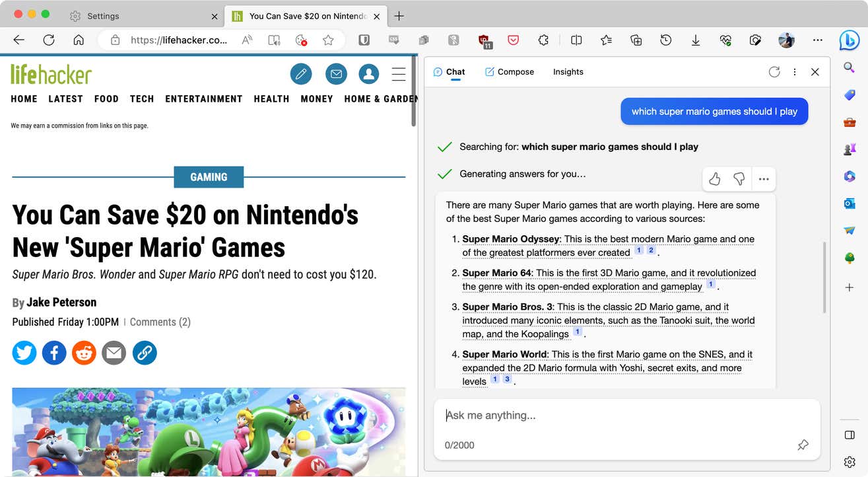Viewport: 868px width, 477px height.
Task: Open the Extensions puzzle piece icon
Action: pos(543,40)
